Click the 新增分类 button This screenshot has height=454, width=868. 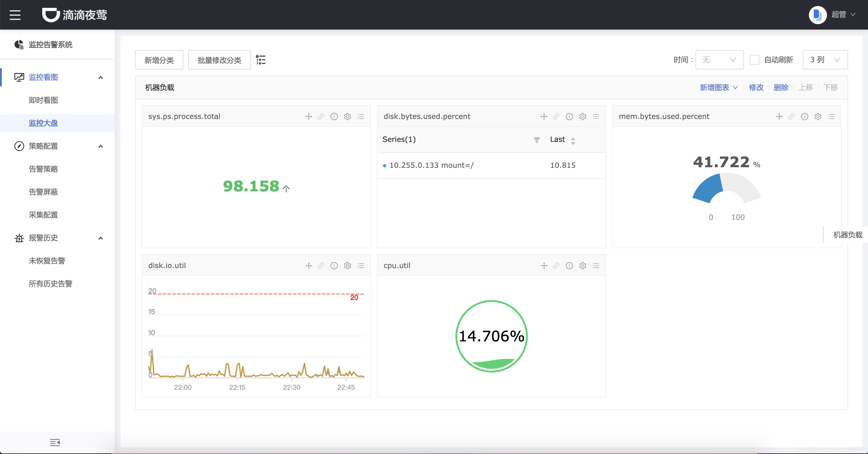pyautogui.click(x=159, y=60)
